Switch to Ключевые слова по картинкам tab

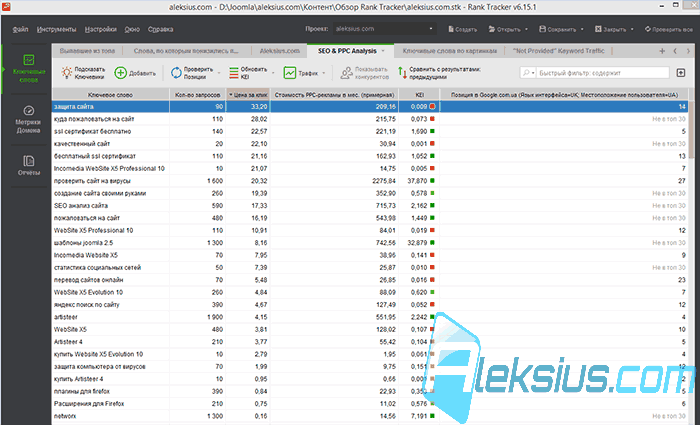click(x=450, y=51)
